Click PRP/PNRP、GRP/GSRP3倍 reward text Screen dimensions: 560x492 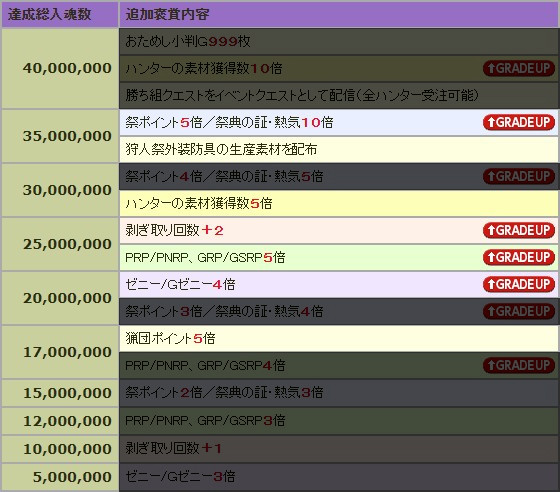tap(205, 421)
